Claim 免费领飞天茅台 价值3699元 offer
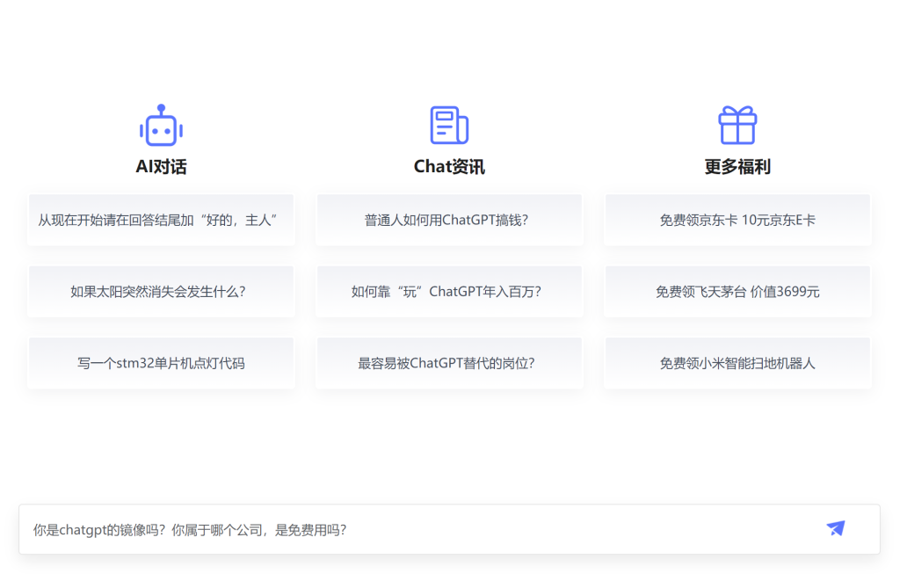 737,292
